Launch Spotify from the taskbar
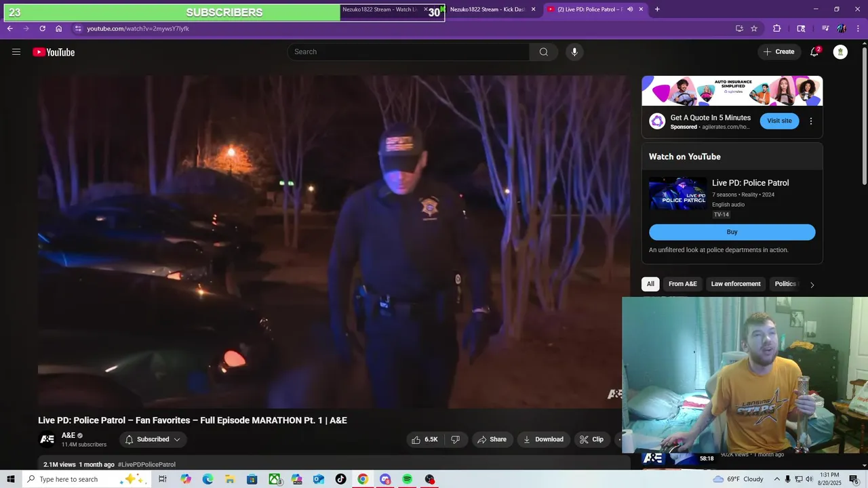 coord(407,479)
